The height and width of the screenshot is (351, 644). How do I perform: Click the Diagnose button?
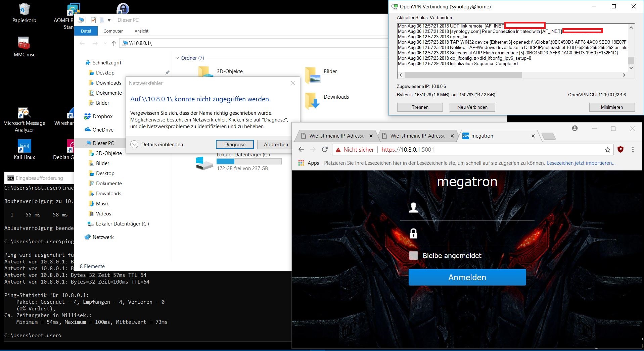pos(235,145)
